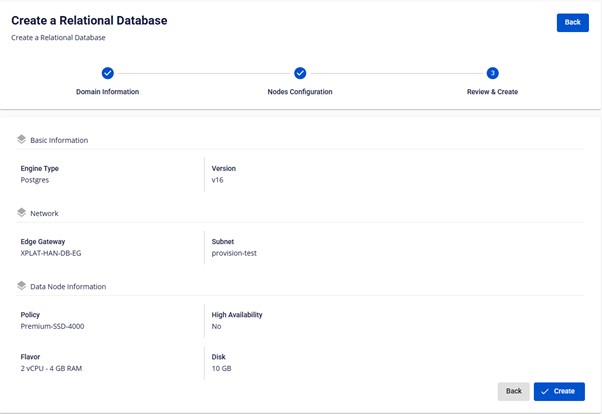602x414 pixels.
Task: Click the Nodes Configuration step checkmark circle
Action: point(300,73)
